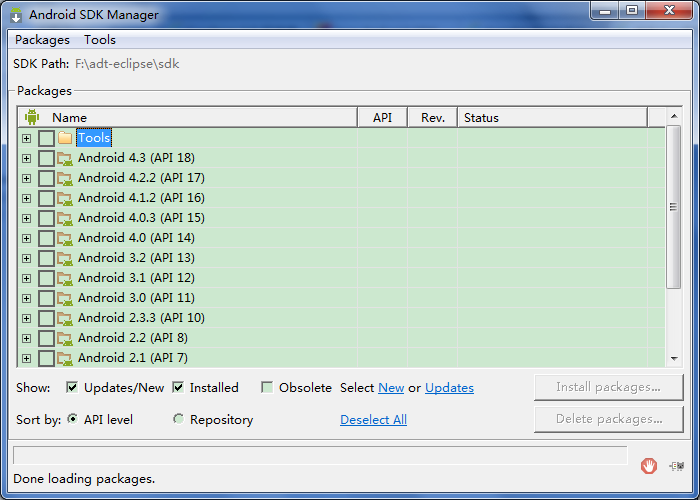Click the Android 3.1 (API 12) package folder icon

pos(65,278)
